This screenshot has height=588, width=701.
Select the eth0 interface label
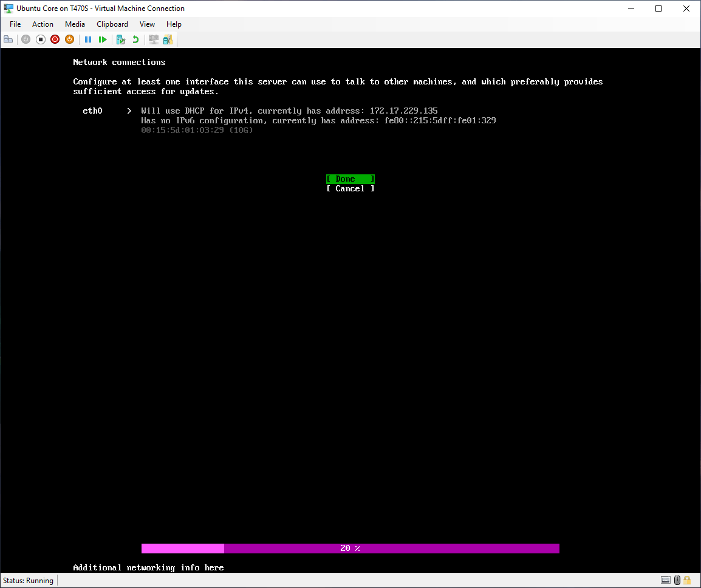(92, 111)
